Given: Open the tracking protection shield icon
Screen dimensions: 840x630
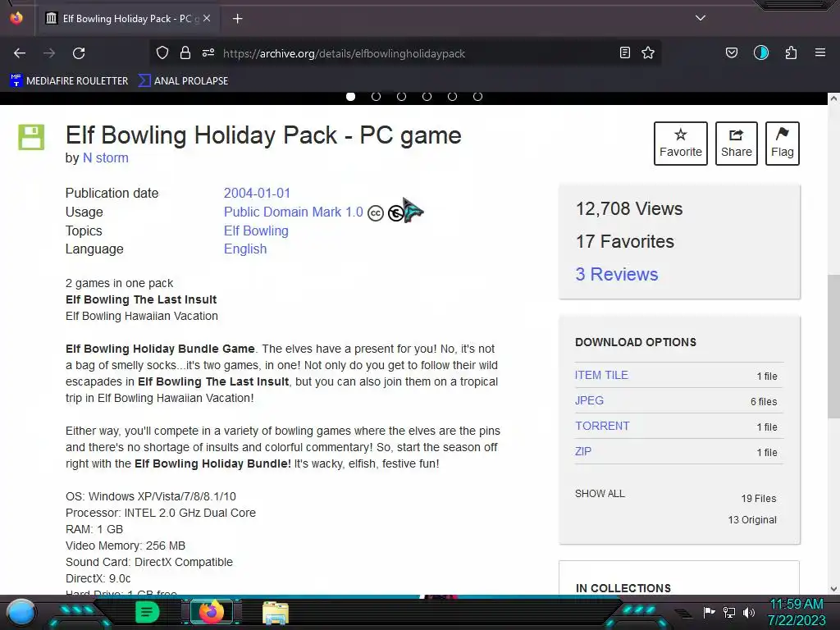Looking at the screenshot, I should click(162, 52).
